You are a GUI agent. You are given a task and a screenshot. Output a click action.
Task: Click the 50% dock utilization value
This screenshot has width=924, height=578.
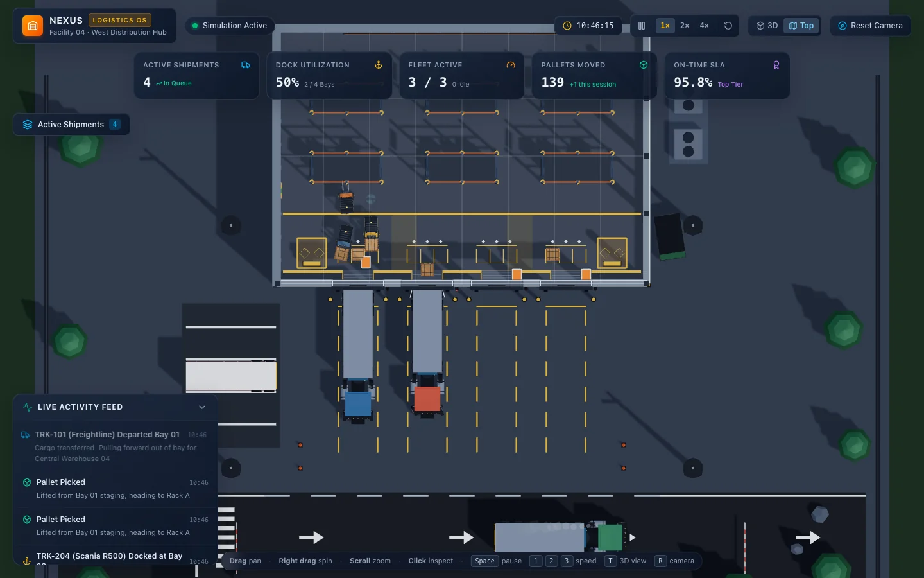[287, 82]
